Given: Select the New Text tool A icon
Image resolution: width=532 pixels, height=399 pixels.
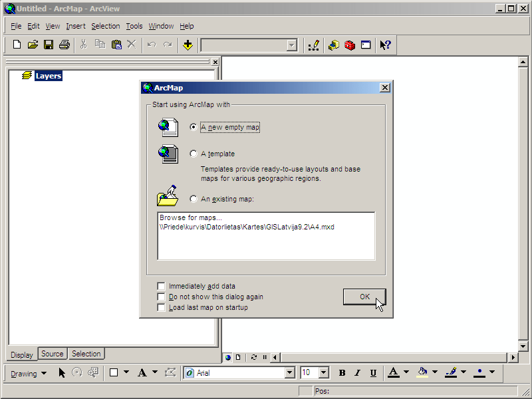Looking at the screenshot, I should 142,373.
